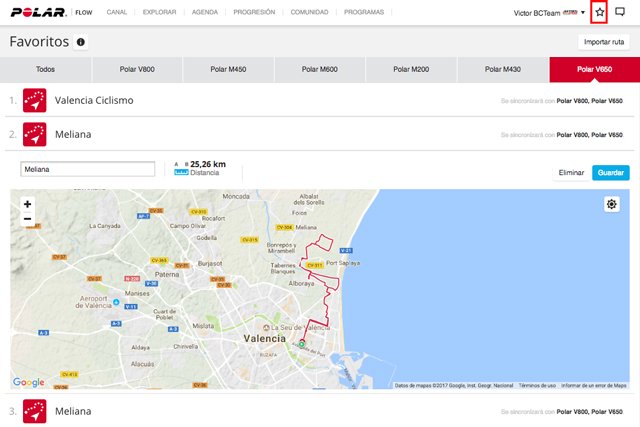Select the Polar M430 tab
Image resolution: width=640 pixels, height=427 pixels.
pyautogui.click(x=503, y=69)
